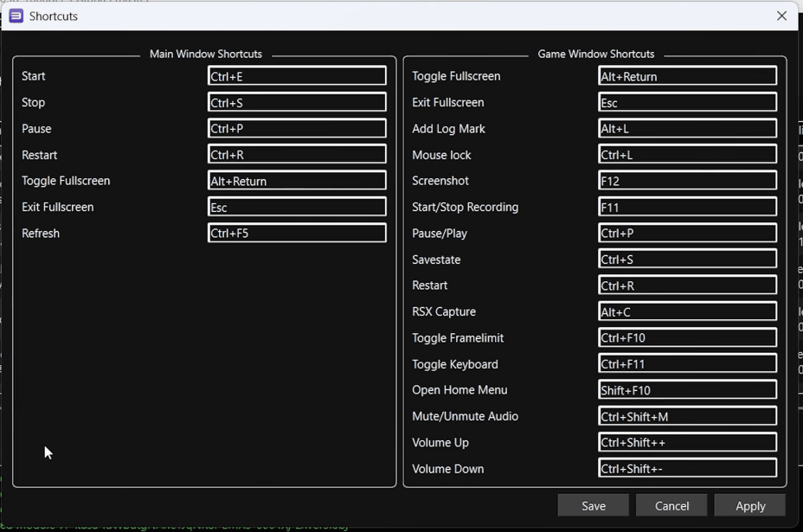Select the main window Pause shortcut field

pos(297,128)
